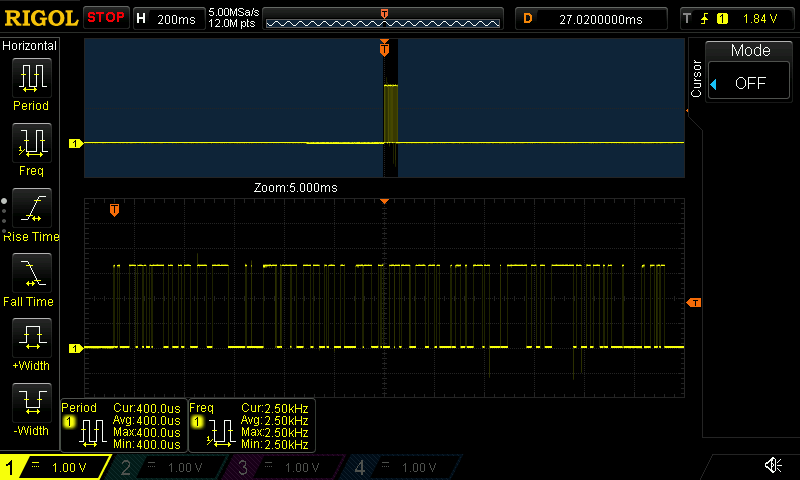Click channel 1 ground marker in overview
Image resolution: width=800 pixels, height=480 pixels.
pos(76,143)
